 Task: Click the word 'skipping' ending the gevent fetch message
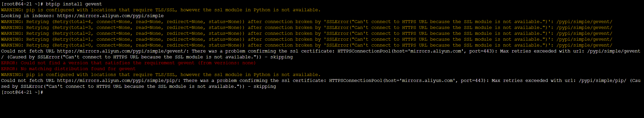point(281,57)
